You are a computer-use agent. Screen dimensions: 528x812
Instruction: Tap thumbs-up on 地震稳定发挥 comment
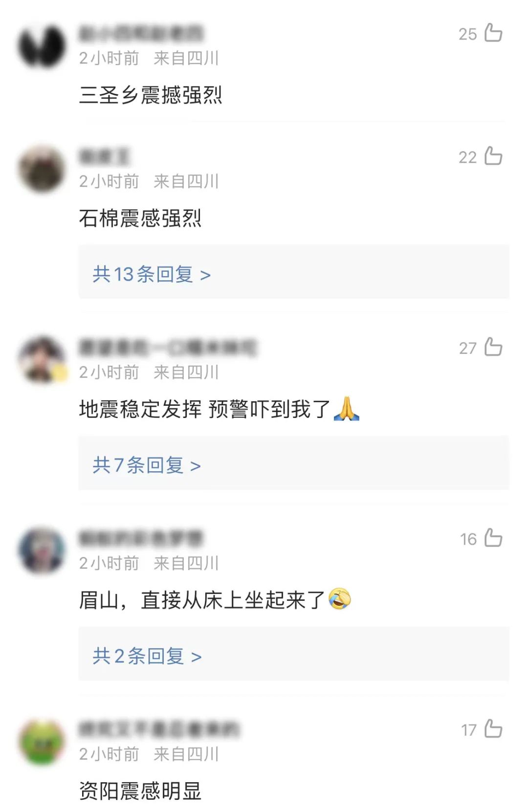coord(493,347)
